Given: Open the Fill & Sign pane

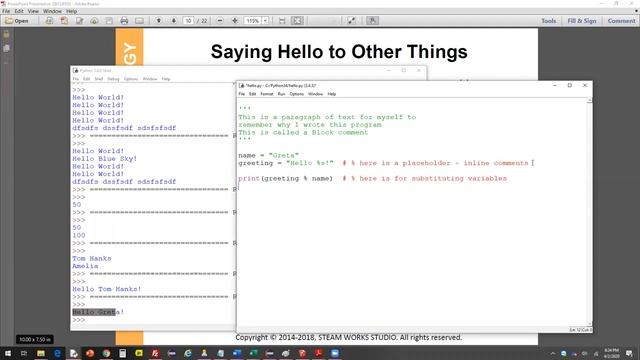Looking at the screenshot, I should 582,21.
